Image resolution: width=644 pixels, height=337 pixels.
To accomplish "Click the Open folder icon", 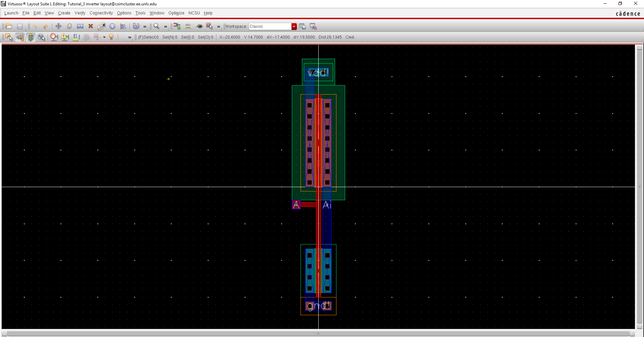I will pyautogui.click(x=9, y=26).
